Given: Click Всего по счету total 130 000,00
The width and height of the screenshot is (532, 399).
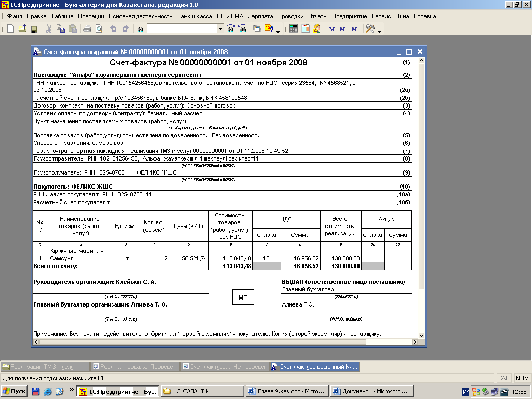Looking at the screenshot, I should click(x=341, y=266).
